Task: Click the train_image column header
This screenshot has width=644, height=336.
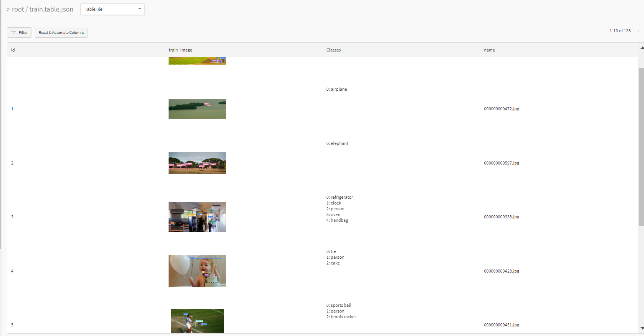Action: point(180,50)
